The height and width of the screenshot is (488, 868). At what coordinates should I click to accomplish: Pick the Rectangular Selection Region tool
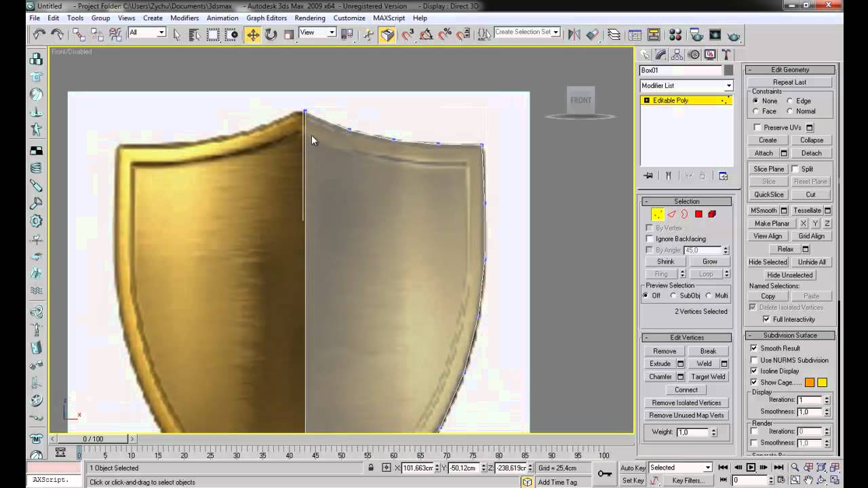[213, 35]
